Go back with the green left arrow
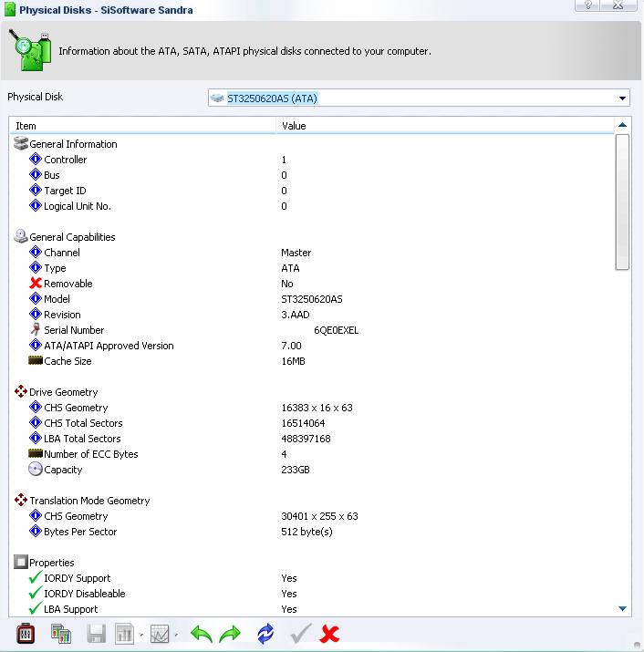 tap(202, 634)
